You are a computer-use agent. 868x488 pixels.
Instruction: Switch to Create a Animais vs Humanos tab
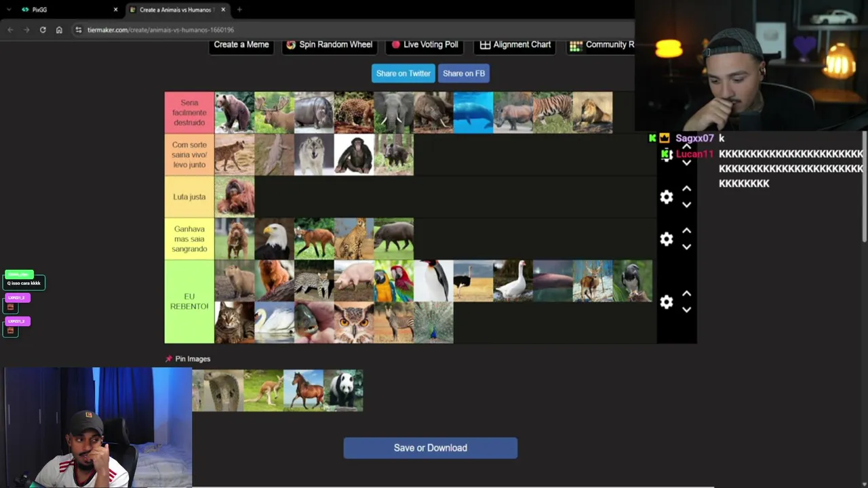(x=178, y=9)
